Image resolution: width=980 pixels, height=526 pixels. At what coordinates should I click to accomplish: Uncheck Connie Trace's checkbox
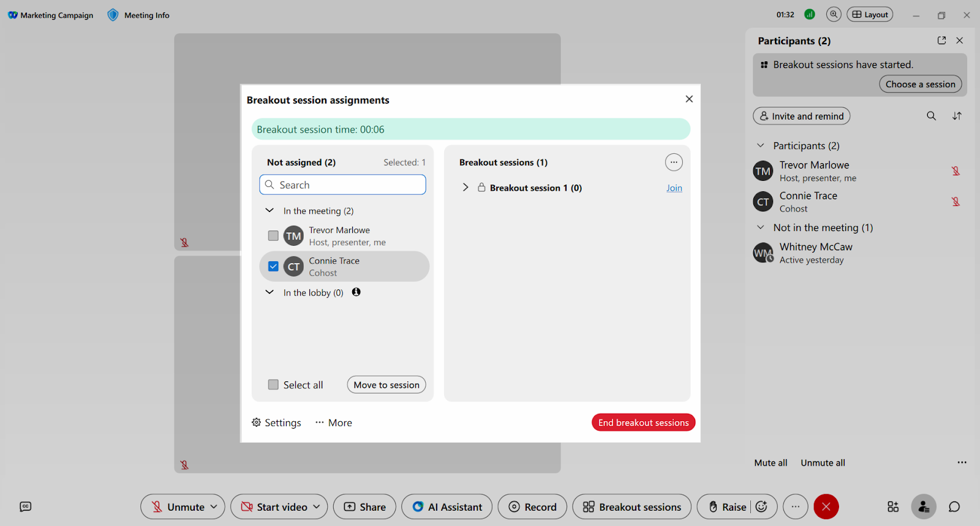[x=273, y=266]
